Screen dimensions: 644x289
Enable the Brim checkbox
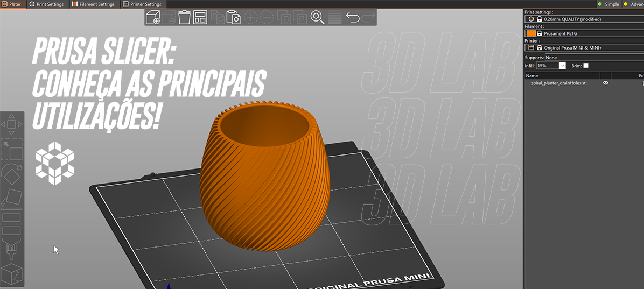(x=586, y=66)
